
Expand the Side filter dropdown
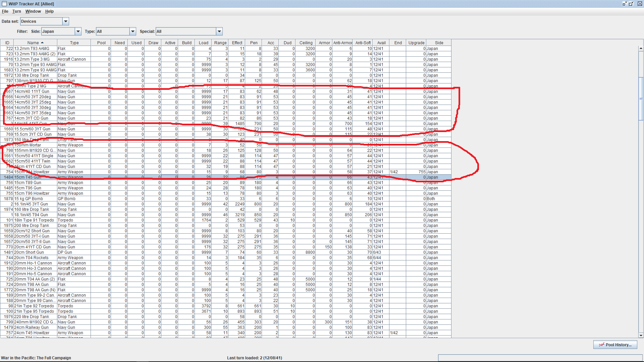coord(78,32)
